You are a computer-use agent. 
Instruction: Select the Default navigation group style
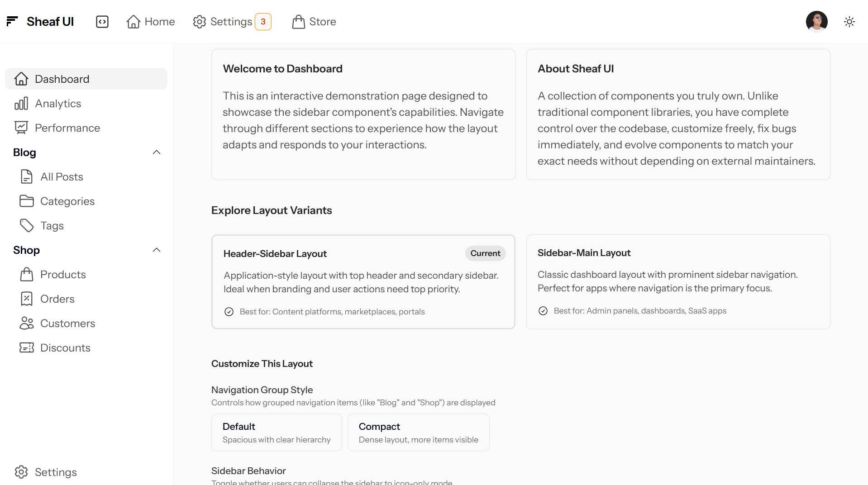coord(277,433)
